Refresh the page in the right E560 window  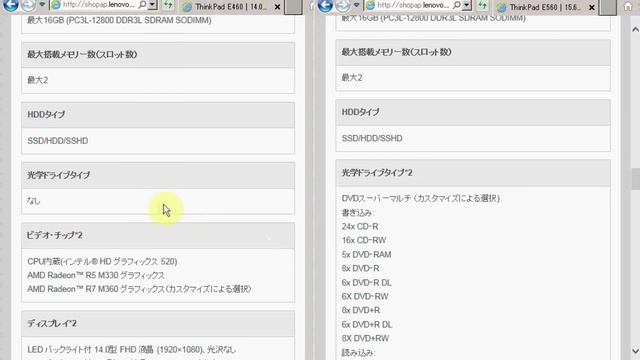coord(482,5)
